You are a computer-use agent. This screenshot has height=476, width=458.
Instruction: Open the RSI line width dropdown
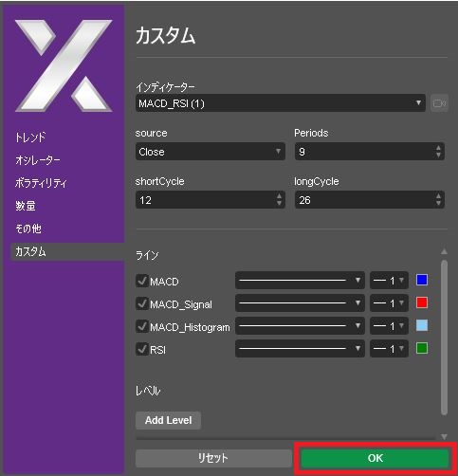[389, 349]
